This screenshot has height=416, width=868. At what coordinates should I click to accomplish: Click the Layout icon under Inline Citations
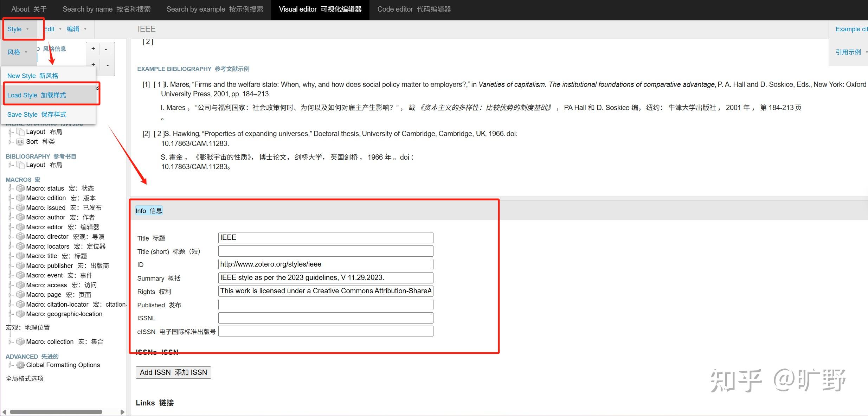(x=20, y=132)
